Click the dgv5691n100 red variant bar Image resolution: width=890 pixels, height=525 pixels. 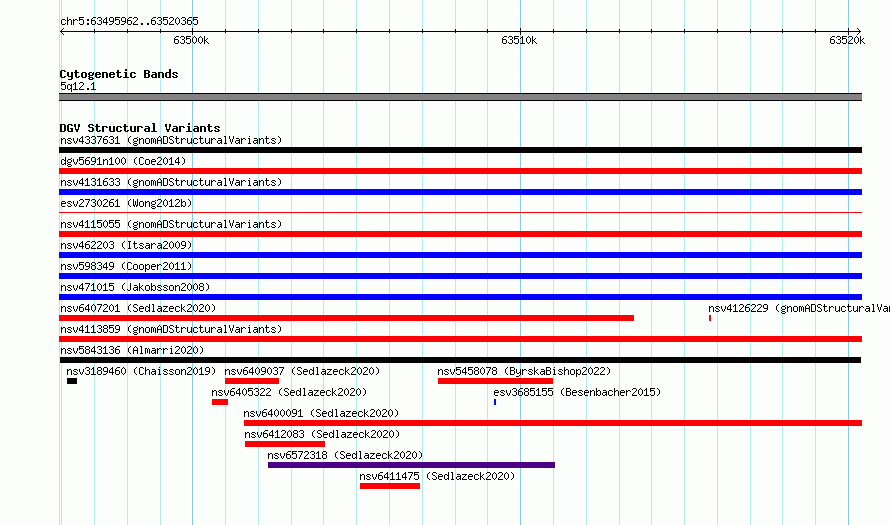click(460, 171)
